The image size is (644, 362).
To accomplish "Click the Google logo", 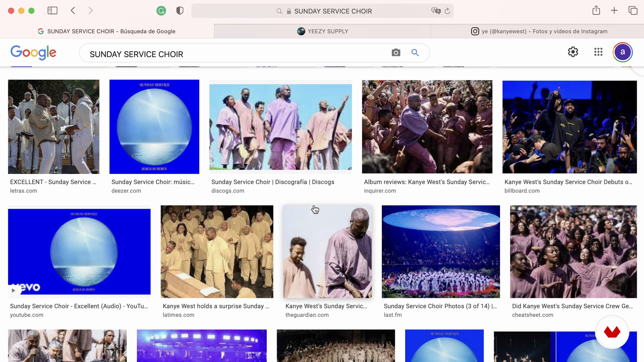I will point(33,52).
